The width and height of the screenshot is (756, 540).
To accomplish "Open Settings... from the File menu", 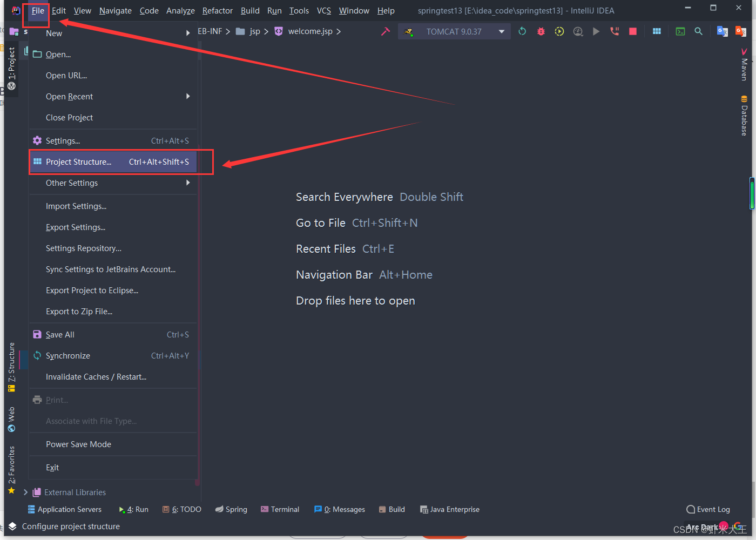I will click(x=113, y=140).
